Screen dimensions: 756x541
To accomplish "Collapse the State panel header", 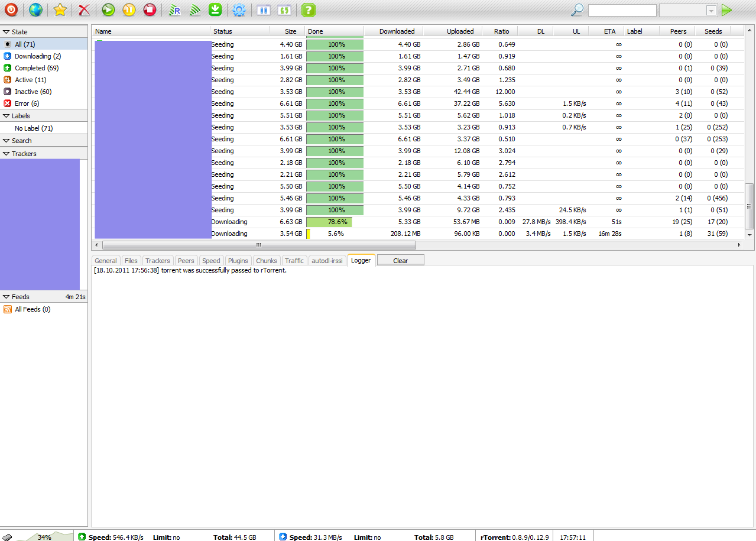I will [x=44, y=32].
